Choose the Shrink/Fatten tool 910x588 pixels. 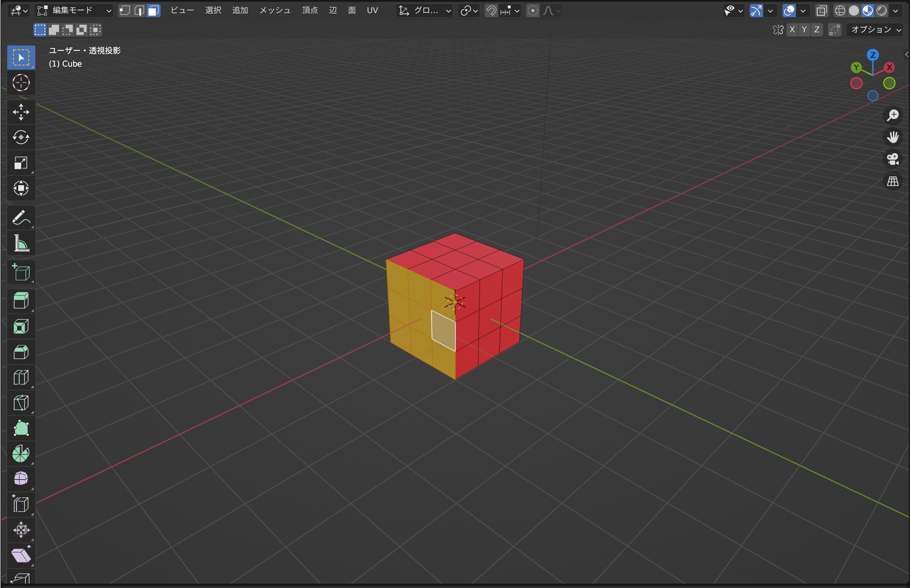point(21,530)
